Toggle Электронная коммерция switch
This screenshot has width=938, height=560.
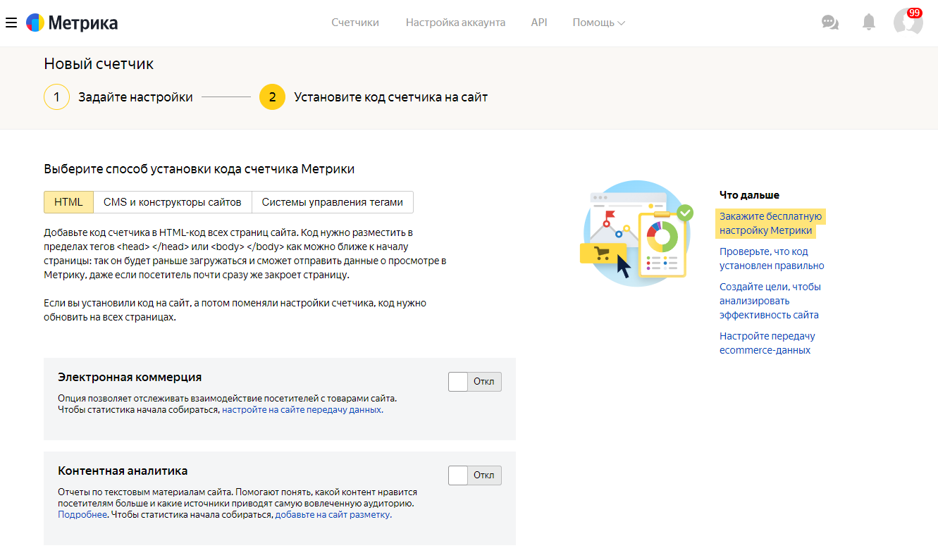475,382
